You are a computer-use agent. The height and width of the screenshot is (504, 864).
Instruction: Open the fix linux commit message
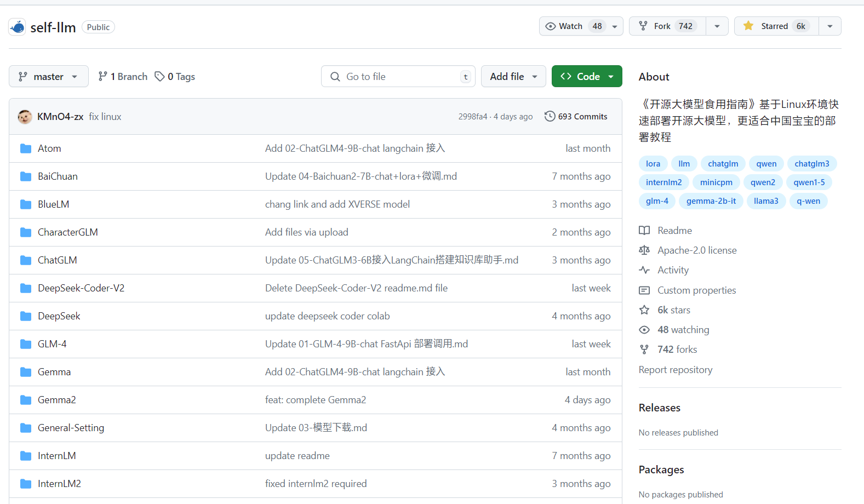tap(105, 117)
